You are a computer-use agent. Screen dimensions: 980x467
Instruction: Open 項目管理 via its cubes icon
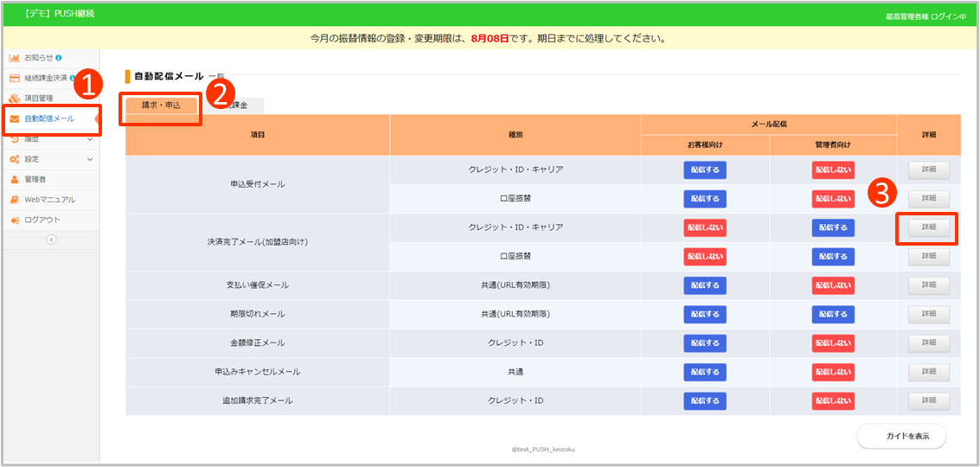(x=14, y=99)
